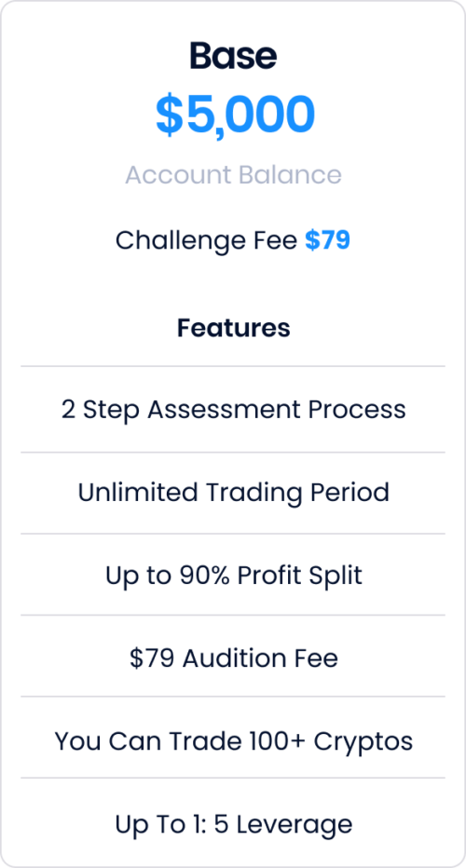Click the Base plan title
466x868 pixels.
pyautogui.click(x=233, y=56)
